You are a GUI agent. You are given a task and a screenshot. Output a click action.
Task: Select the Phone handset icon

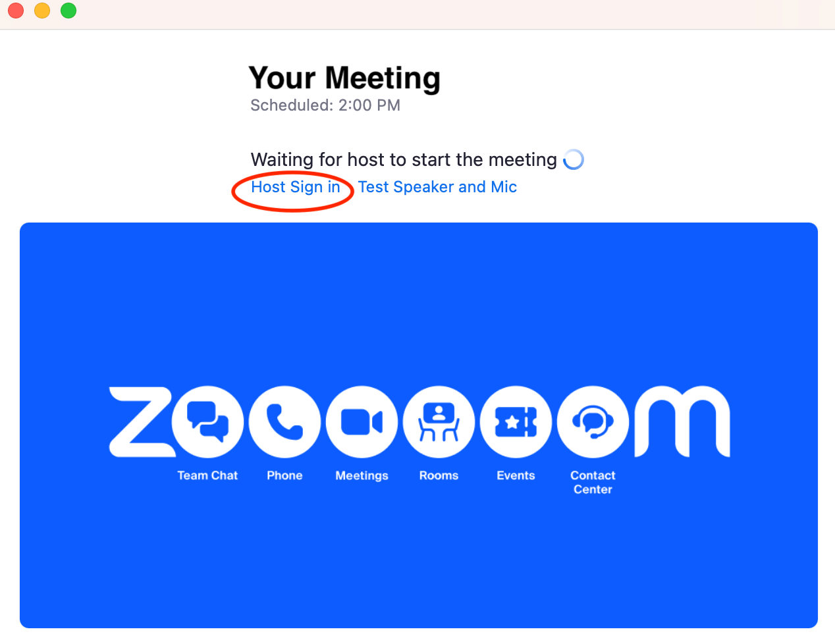click(x=284, y=422)
